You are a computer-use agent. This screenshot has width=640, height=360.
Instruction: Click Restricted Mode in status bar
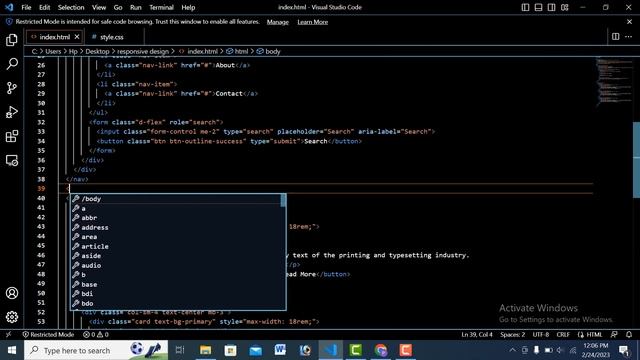(x=48, y=334)
